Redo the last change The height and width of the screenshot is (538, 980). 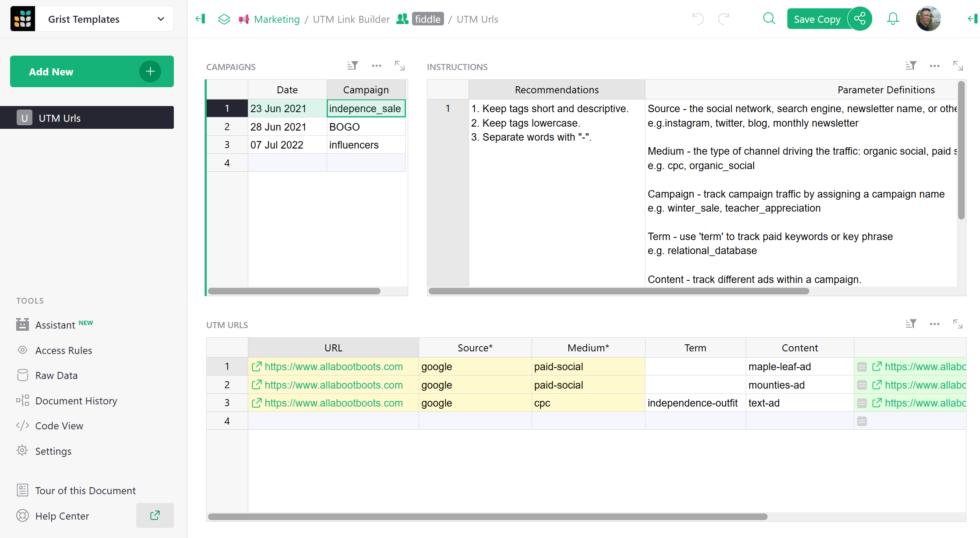[x=723, y=18]
